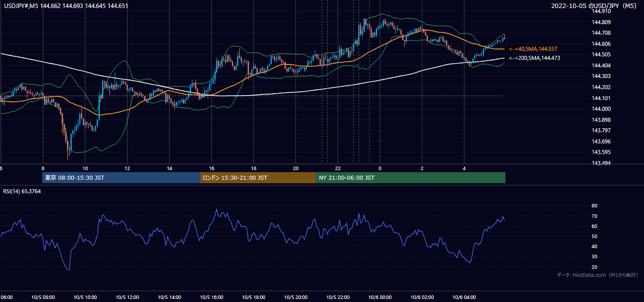Click the 10/5 14:00 bottom time label
This screenshot has height=302, width=644.
(x=169, y=297)
